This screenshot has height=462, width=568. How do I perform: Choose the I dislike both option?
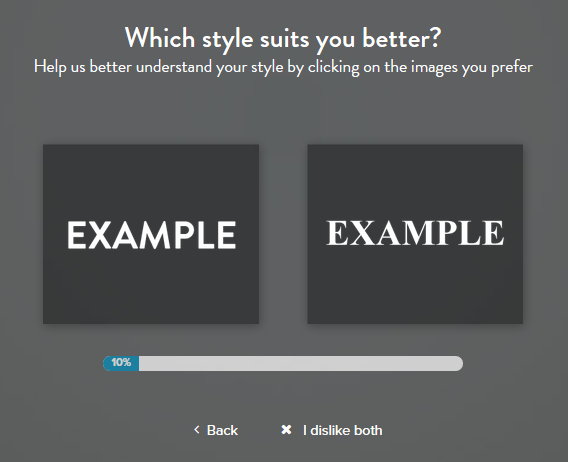click(332, 430)
